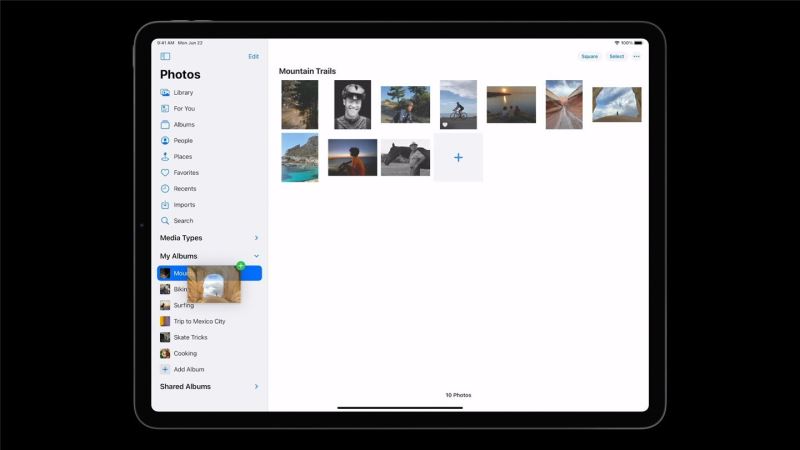
Task: Open Library from the sidebar
Action: click(x=183, y=93)
